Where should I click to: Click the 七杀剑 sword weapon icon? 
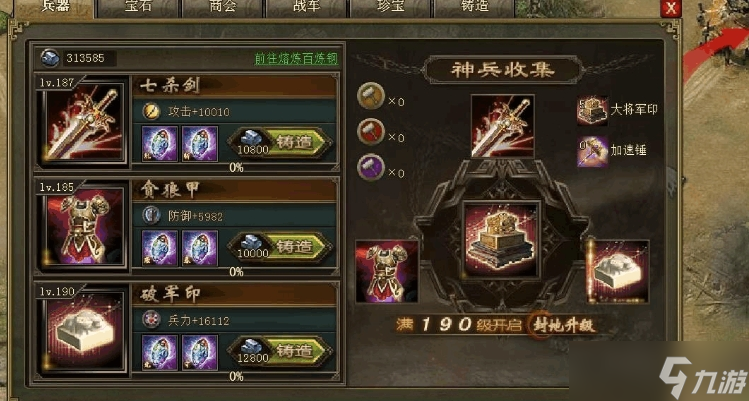tap(83, 122)
